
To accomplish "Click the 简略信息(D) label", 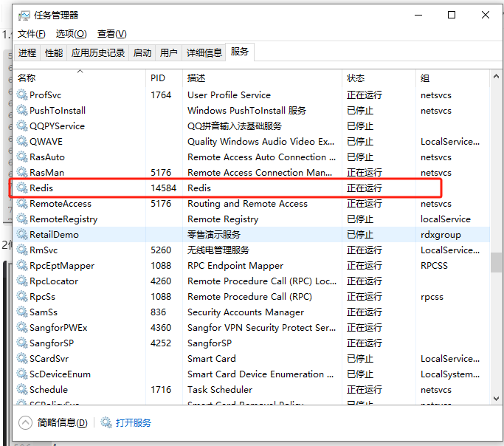I will (63, 422).
